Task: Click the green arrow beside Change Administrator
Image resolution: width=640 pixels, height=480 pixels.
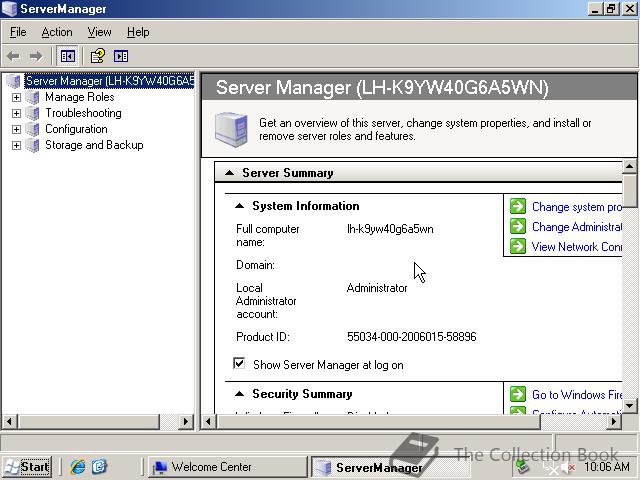Action: (518, 226)
